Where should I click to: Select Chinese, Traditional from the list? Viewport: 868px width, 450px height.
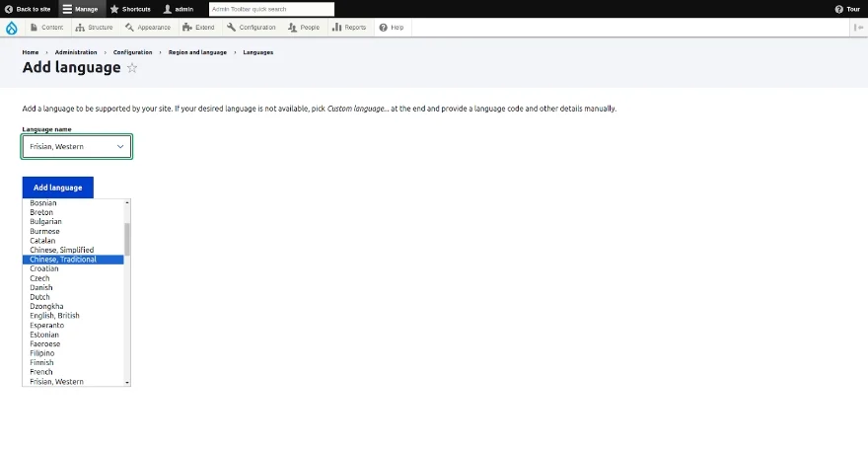(63, 260)
